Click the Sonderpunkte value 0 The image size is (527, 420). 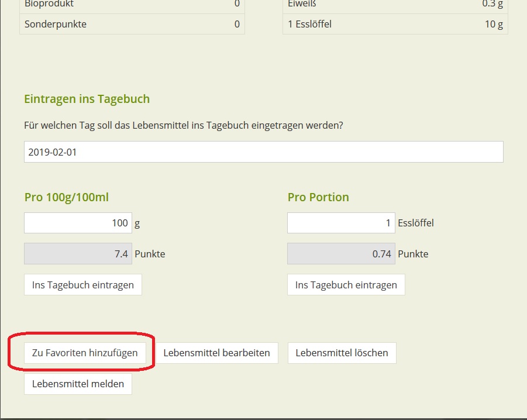coord(237,24)
